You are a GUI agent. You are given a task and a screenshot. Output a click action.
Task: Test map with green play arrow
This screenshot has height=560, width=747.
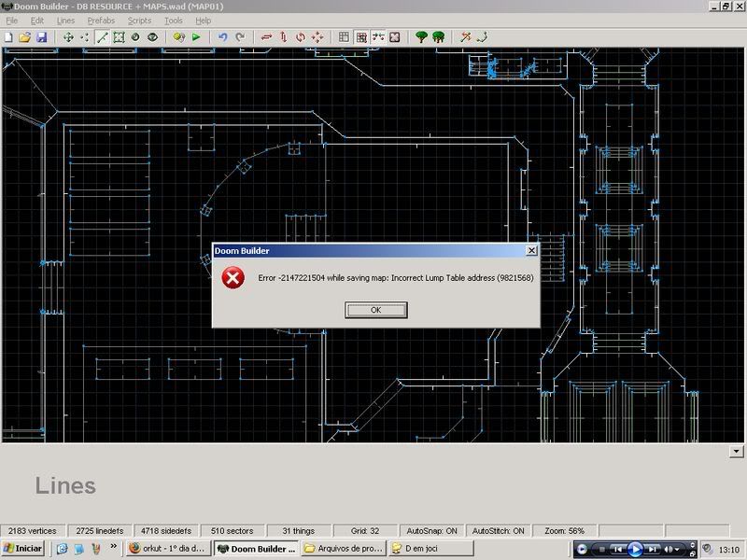(196, 37)
